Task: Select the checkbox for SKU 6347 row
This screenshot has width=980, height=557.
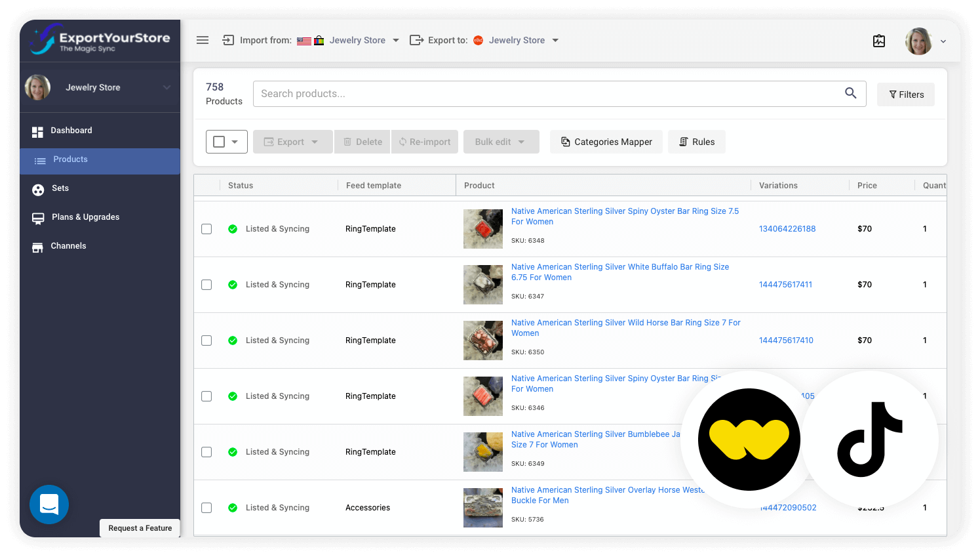Action: [x=206, y=285]
